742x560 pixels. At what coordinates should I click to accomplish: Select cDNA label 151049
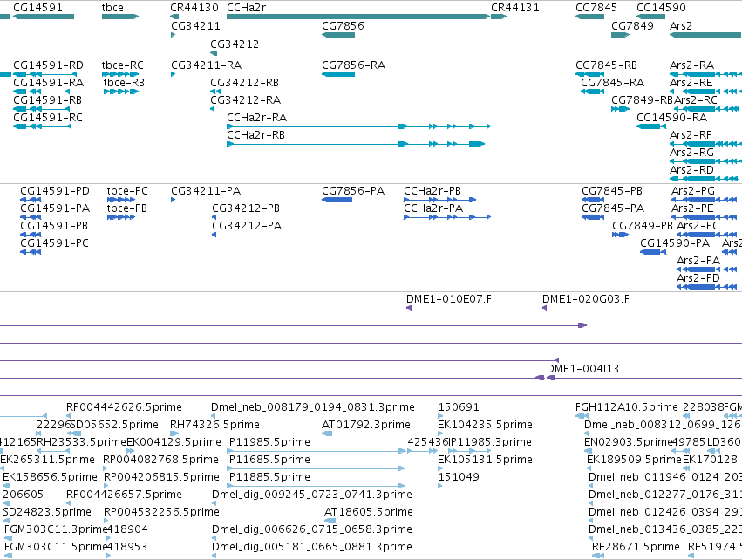(459, 478)
